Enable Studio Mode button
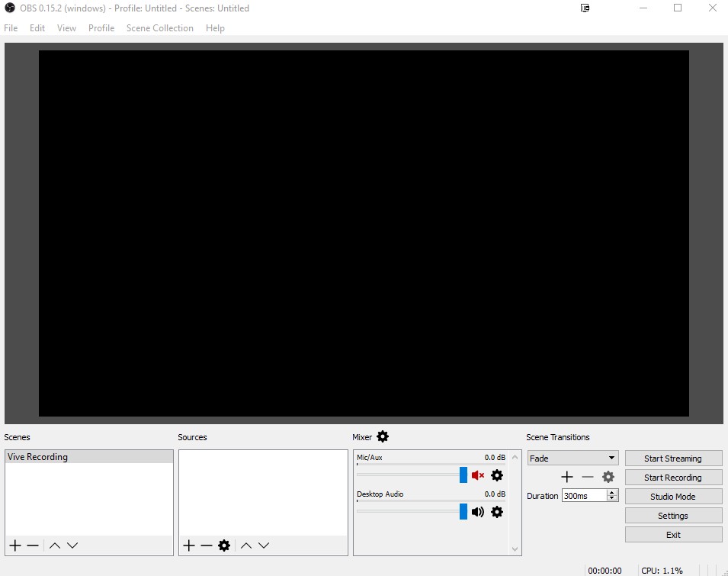728x576 pixels. coord(673,497)
